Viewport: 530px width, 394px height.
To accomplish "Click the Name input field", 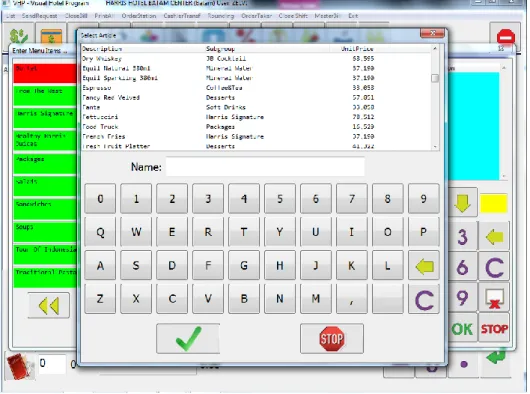I will (265, 167).
